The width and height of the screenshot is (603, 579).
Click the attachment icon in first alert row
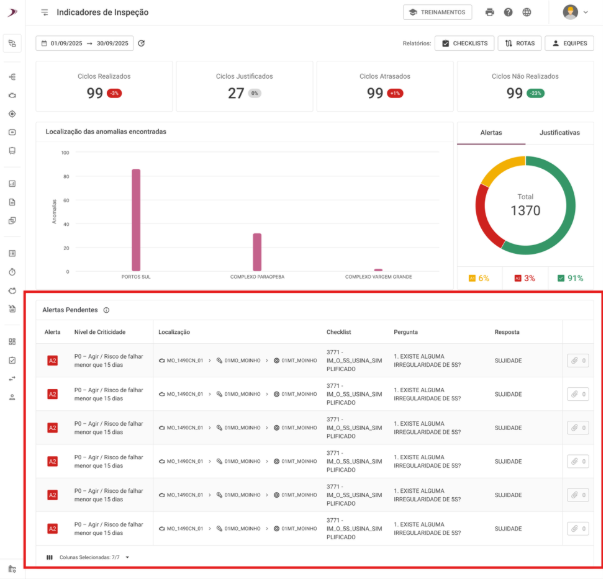click(x=577, y=361)
